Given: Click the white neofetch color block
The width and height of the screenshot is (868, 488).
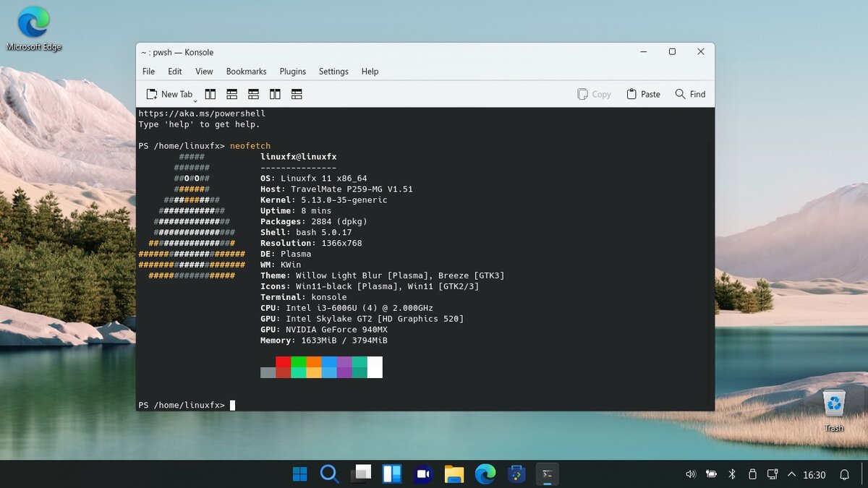Looking at the screenshot, I should 375,367.
